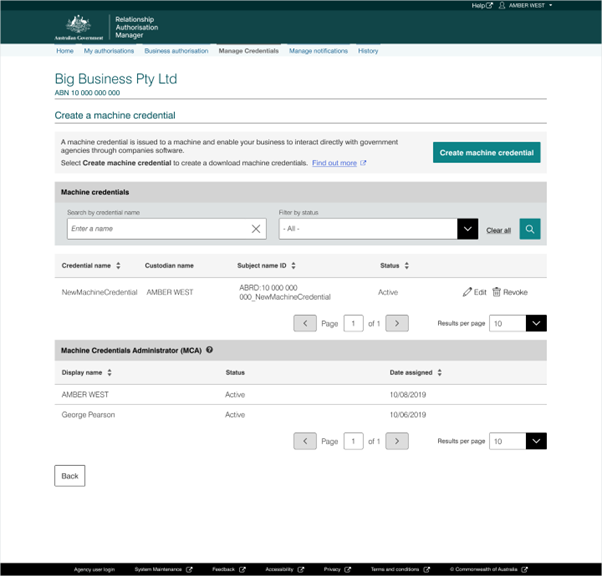Sort MCA list by Display name arrows
The image size is (602, 576).
[x=109, y=372]
